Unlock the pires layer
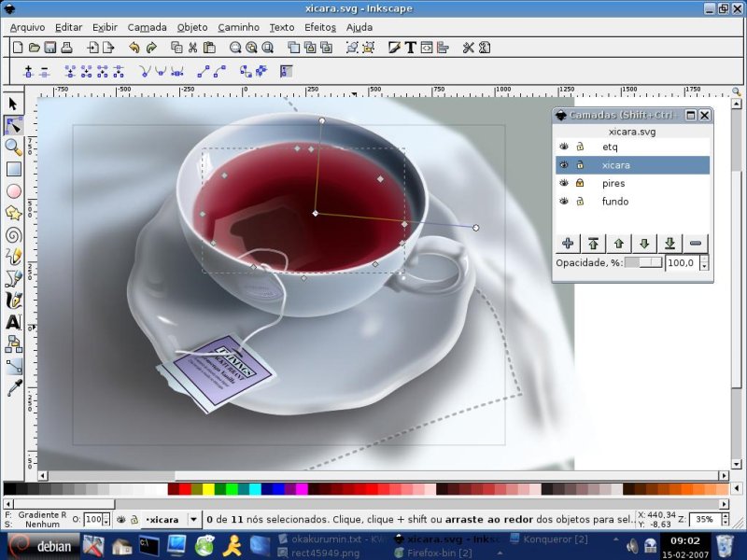The width and height of the screenshot is (747, 560). (580, 184)
